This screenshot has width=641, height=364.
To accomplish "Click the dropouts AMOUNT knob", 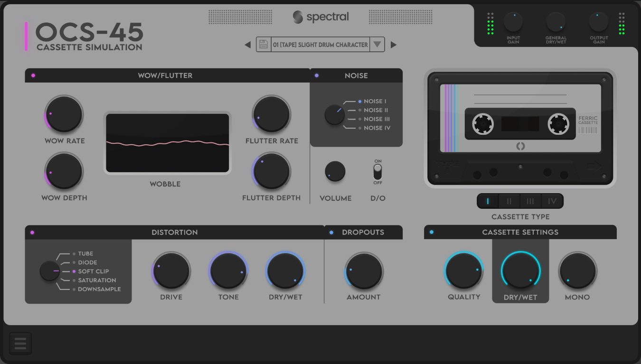I will (364, 271).
